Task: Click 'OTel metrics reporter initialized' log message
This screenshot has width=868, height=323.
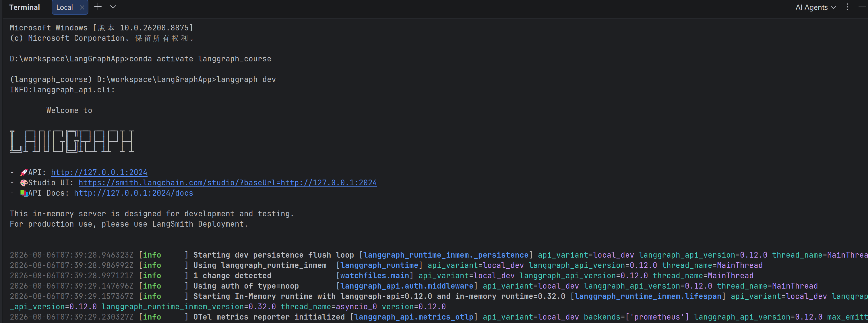Action: click(x=269, y=317)
